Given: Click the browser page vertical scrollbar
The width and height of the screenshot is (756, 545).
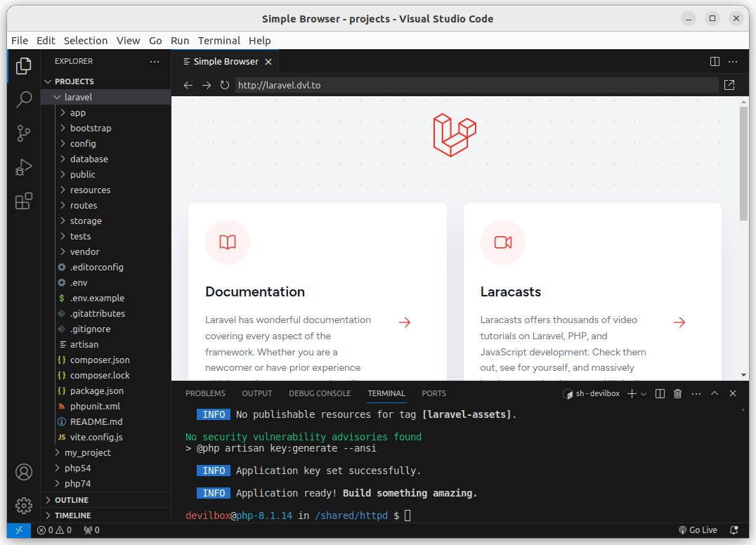Looking at the screenshot, I should click(x=744, y=163).
